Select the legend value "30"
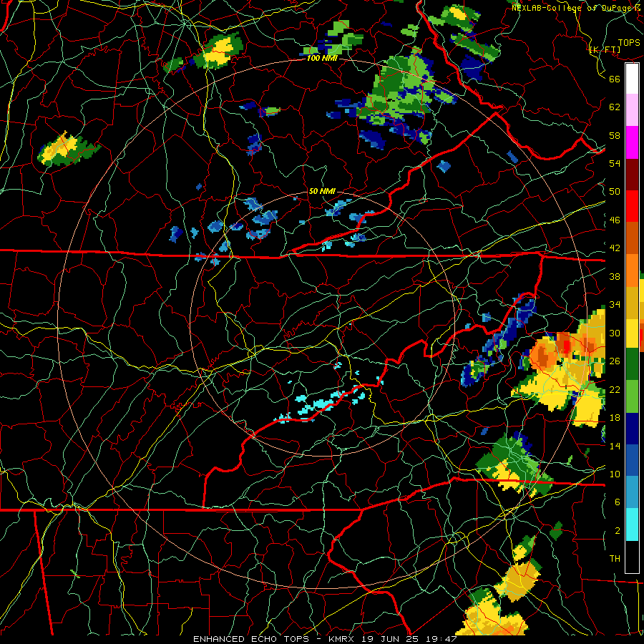This screenshot has height=644, width=644. coord(615,333)
